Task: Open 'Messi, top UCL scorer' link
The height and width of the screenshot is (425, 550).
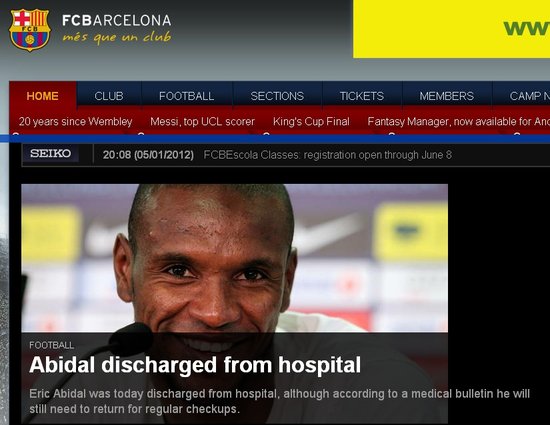Action: coord(202,121)
